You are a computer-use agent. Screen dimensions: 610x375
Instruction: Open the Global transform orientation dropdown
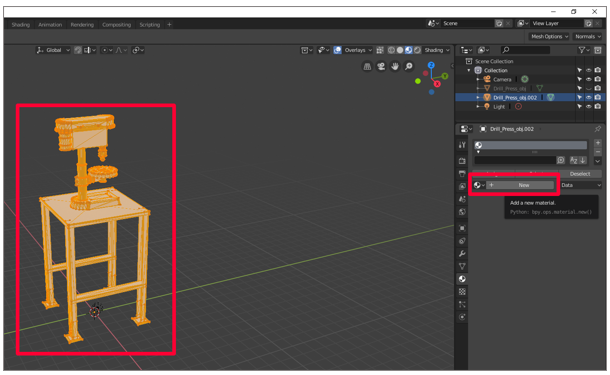53,50
